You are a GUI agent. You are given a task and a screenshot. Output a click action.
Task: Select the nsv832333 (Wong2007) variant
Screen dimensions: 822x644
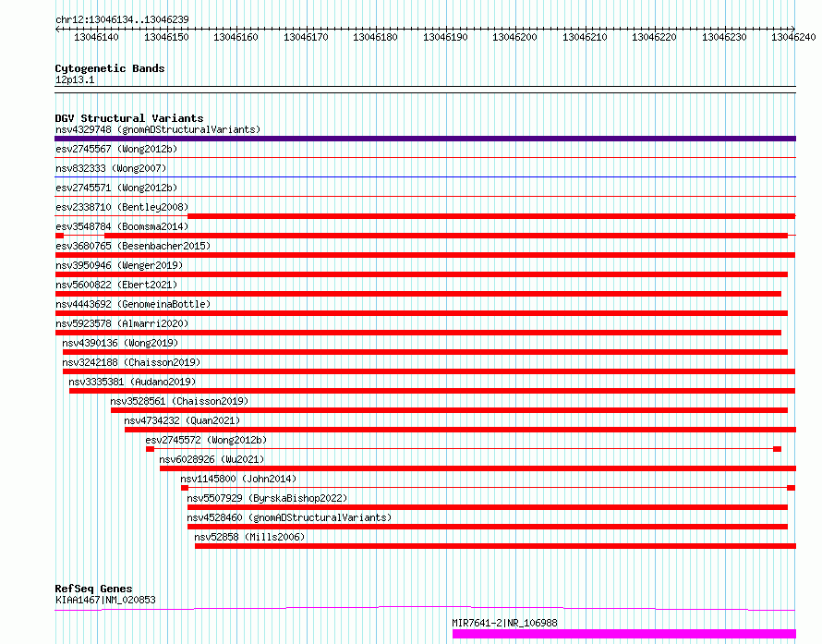(x=111, y=168)
